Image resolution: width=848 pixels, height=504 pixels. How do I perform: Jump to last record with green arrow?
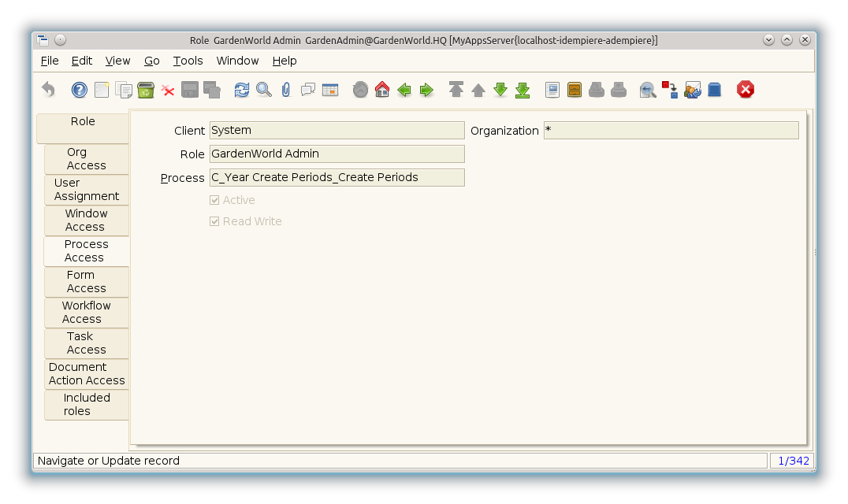tap(523, 90)
